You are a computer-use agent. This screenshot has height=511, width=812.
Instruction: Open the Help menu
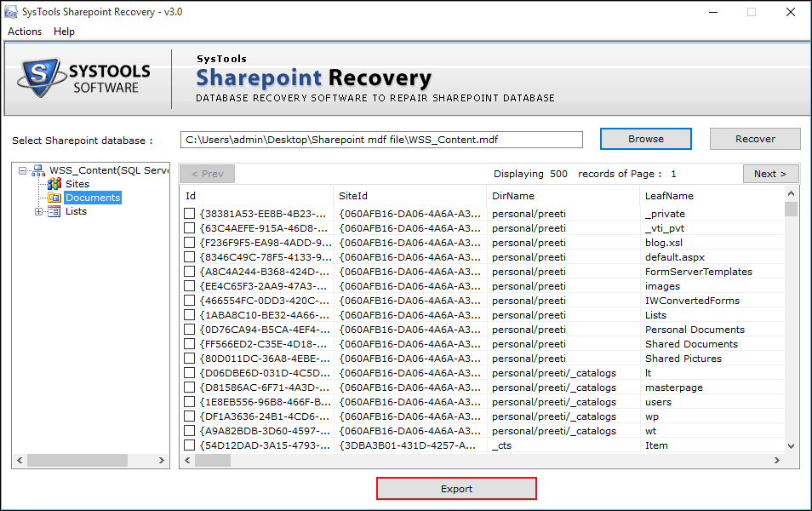point(64,32)
